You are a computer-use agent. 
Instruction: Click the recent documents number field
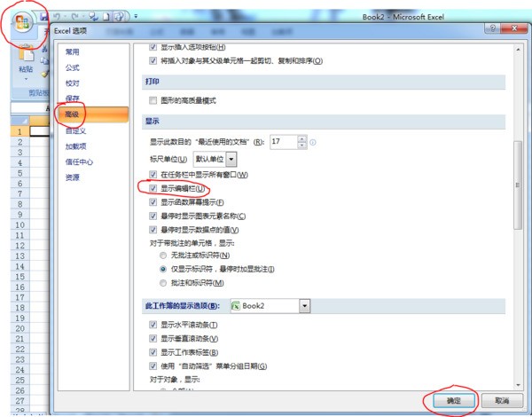(284, 142)
